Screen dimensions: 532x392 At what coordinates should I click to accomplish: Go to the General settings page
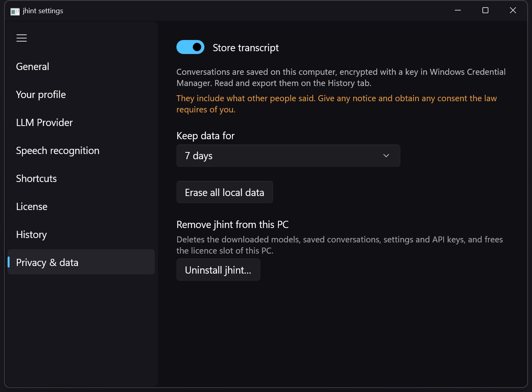coord(81,66)
